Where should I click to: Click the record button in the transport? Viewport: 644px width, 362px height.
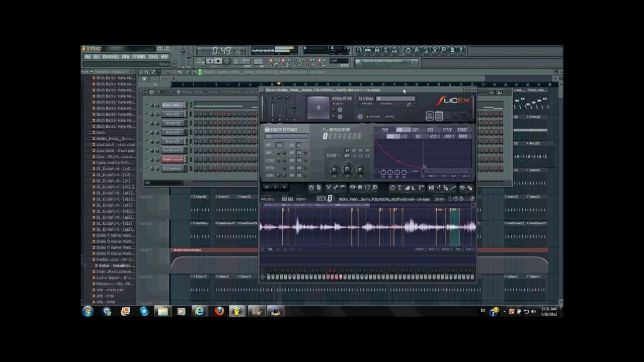pyautogui.click(x=226, y=61)
